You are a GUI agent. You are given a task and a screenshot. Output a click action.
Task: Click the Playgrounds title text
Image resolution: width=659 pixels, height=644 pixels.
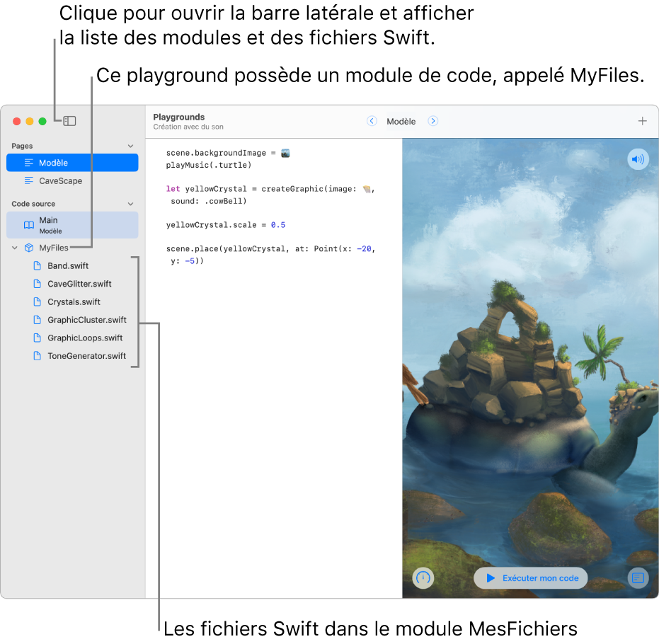coord(178,117)
